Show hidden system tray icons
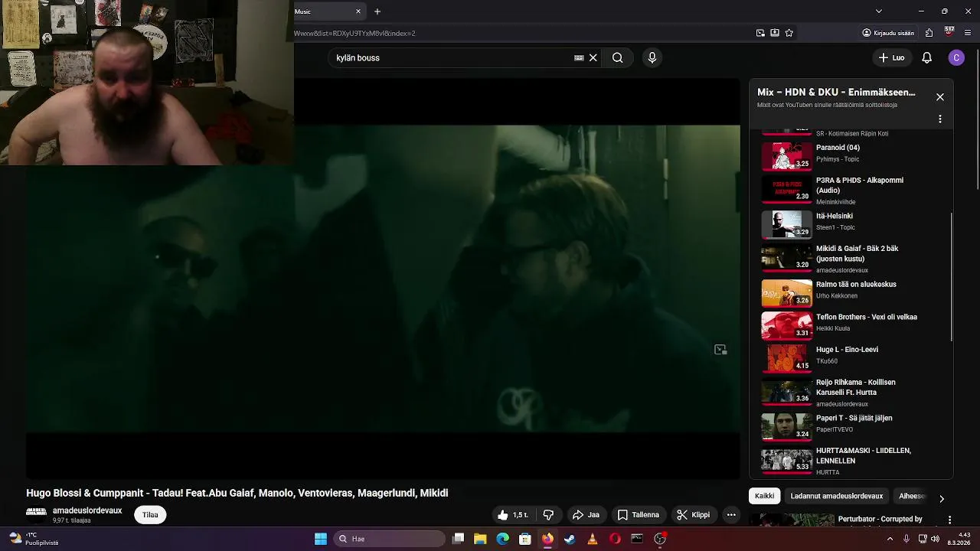The height and width of the screenshot is (551, 980). (x=890, y=539)
